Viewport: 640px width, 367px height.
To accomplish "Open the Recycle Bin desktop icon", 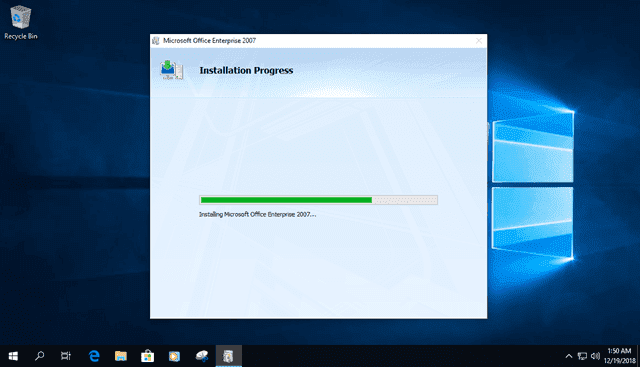I will (20, 22).
